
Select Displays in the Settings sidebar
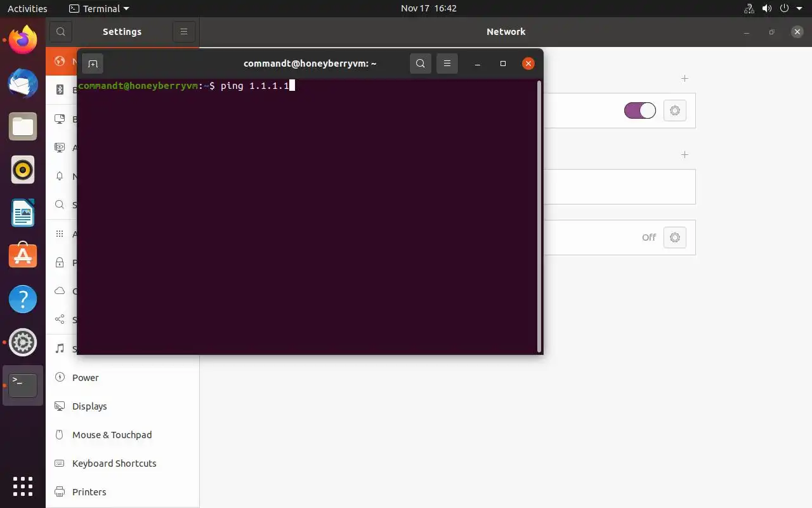click(x=122, y=406)
